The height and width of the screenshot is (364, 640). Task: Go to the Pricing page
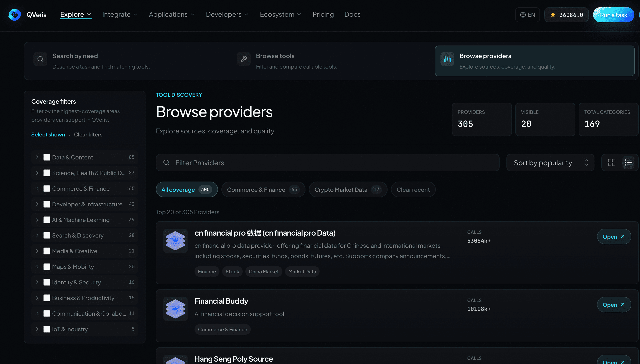tap(323, 15)
